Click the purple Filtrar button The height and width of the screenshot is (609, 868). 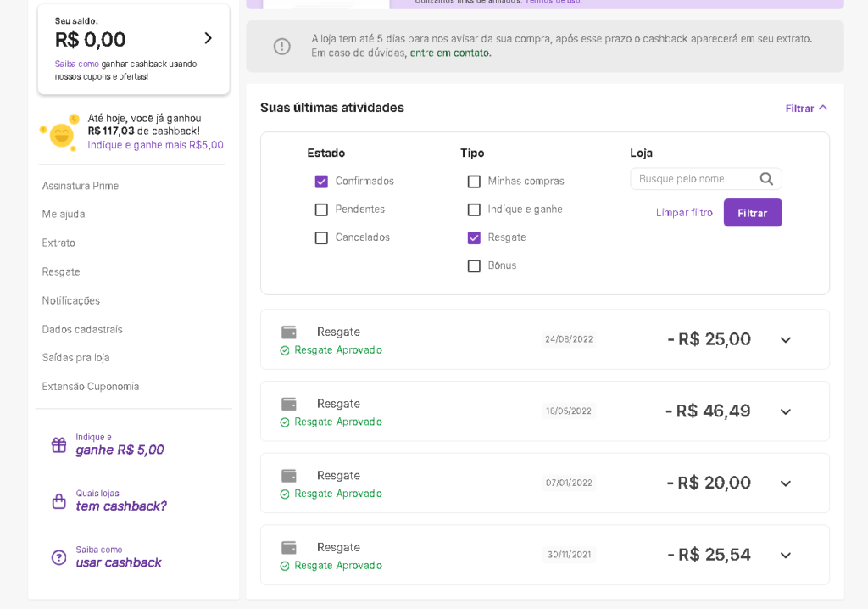point(753,213)
